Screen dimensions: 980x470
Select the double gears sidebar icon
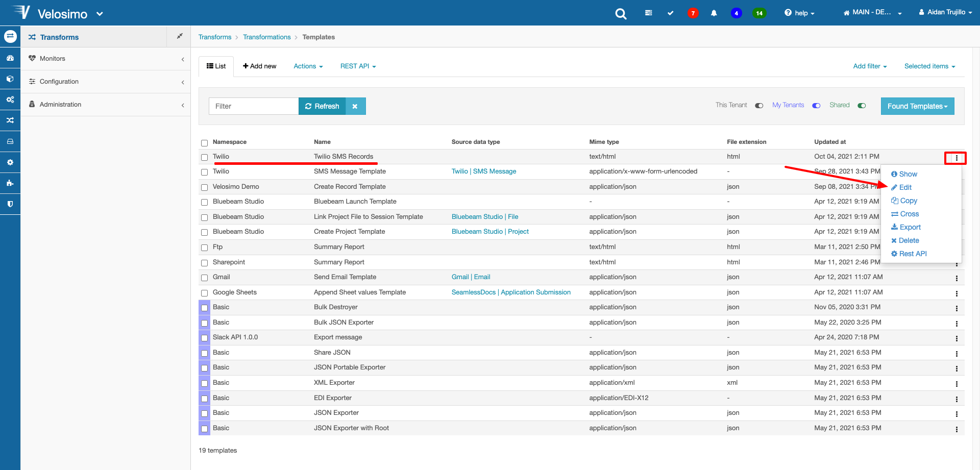pyautogui.click(x=10, y=100)
